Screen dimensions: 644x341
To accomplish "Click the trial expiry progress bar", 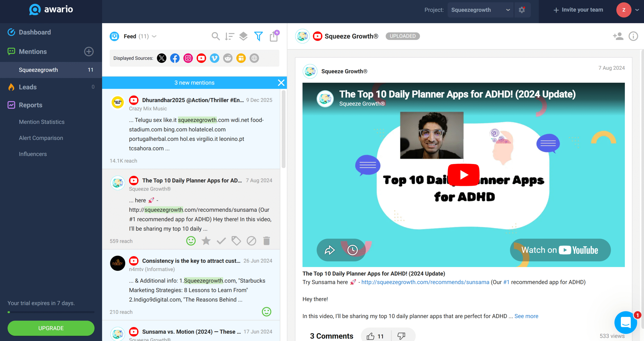I will [x=51, y=312].
